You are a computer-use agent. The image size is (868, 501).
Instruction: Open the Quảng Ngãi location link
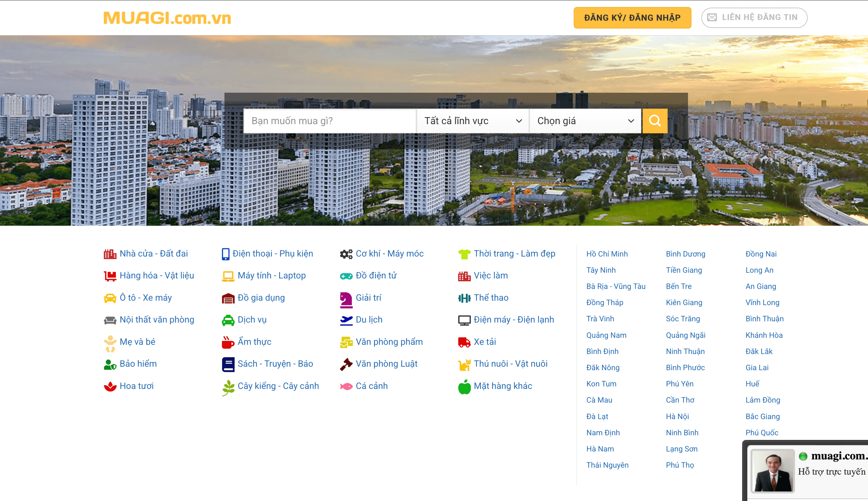point(685,335)
